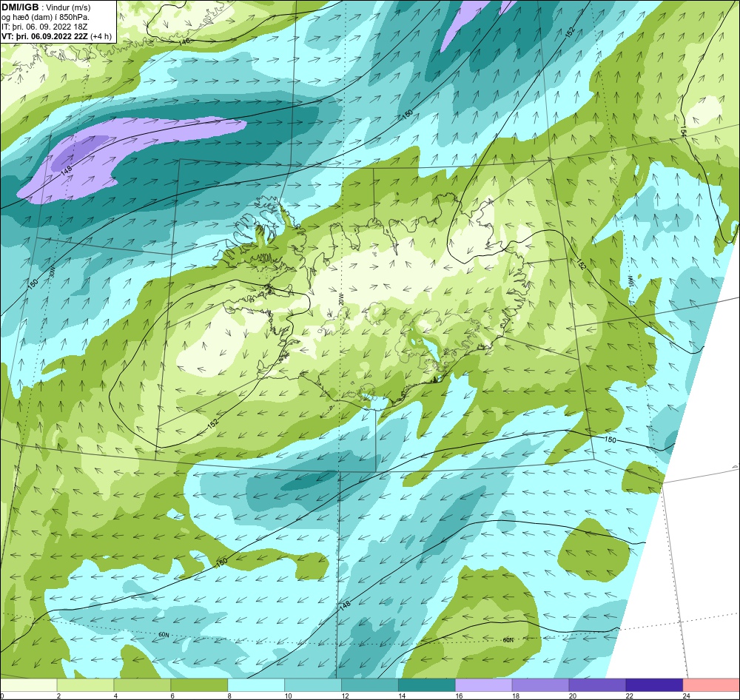Image resolution: width=740 pixels, height=700 pixels.
Task: Click the 'VT: þri. 06.09.2022 22Z (+4 h)' line
Action: point(57,36)
